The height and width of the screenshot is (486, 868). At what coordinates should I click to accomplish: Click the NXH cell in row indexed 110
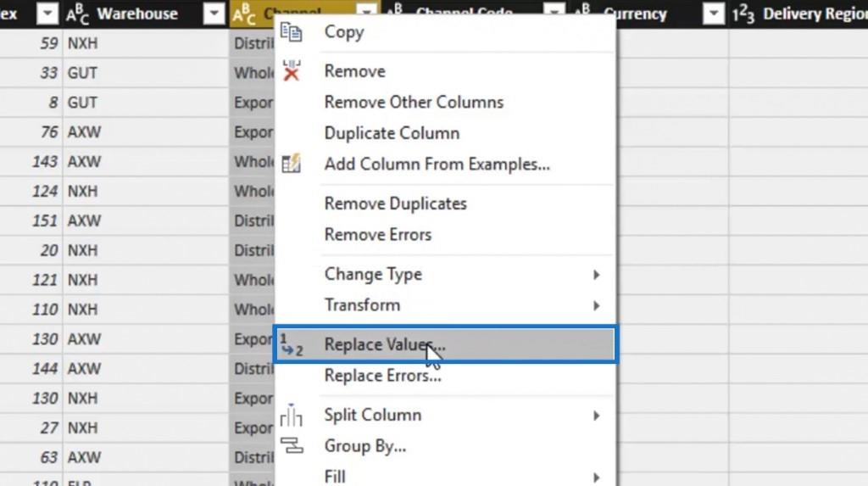click(146, 310)
